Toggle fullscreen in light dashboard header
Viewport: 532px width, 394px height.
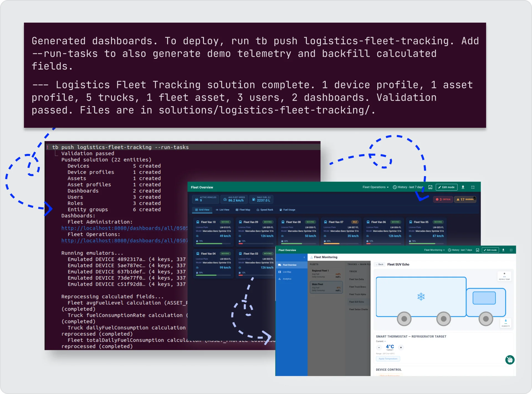(x=511, y=250)
